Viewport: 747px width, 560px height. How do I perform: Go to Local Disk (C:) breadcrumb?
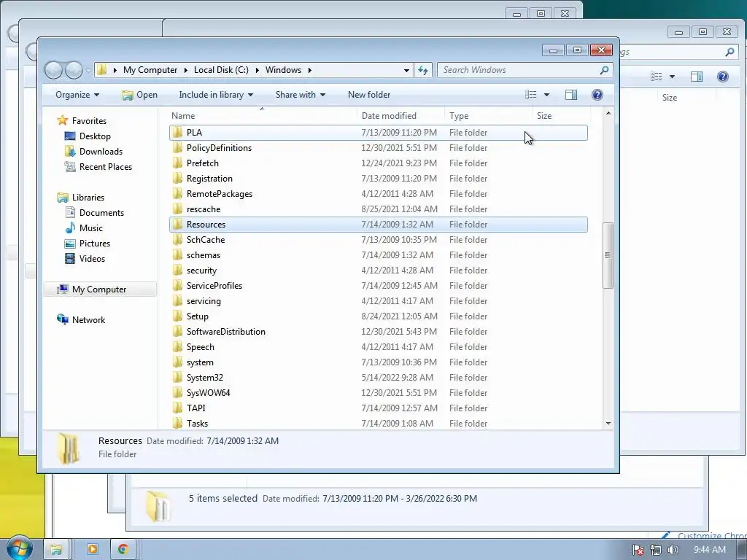[x=221, y=70]
